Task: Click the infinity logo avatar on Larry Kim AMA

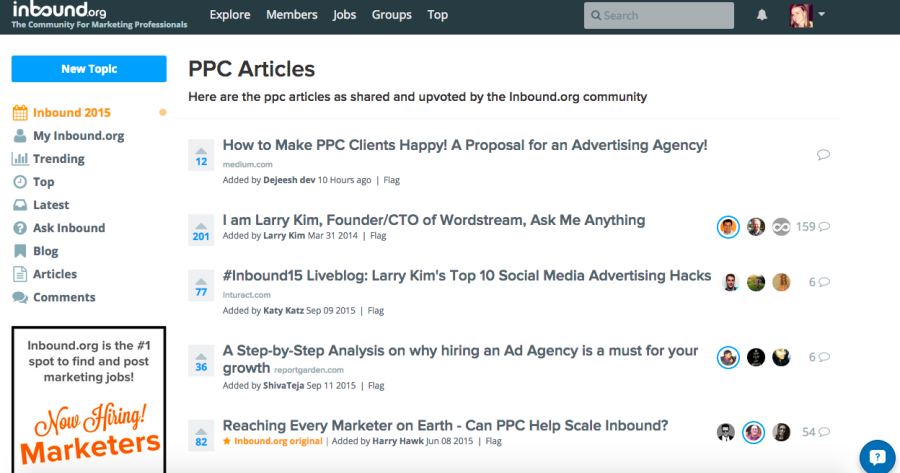Action: tap(781, 227)
